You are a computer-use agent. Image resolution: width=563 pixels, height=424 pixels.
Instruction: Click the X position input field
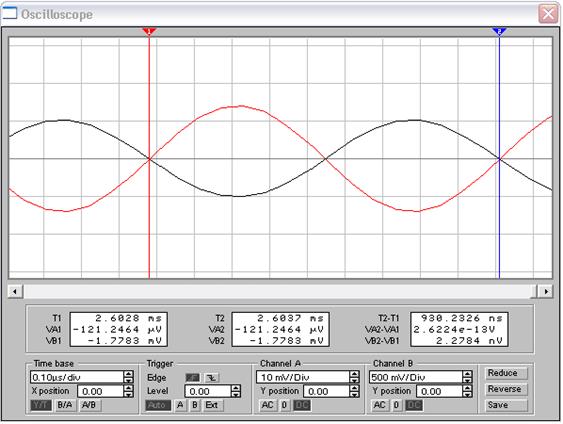(x=100, y=391)
